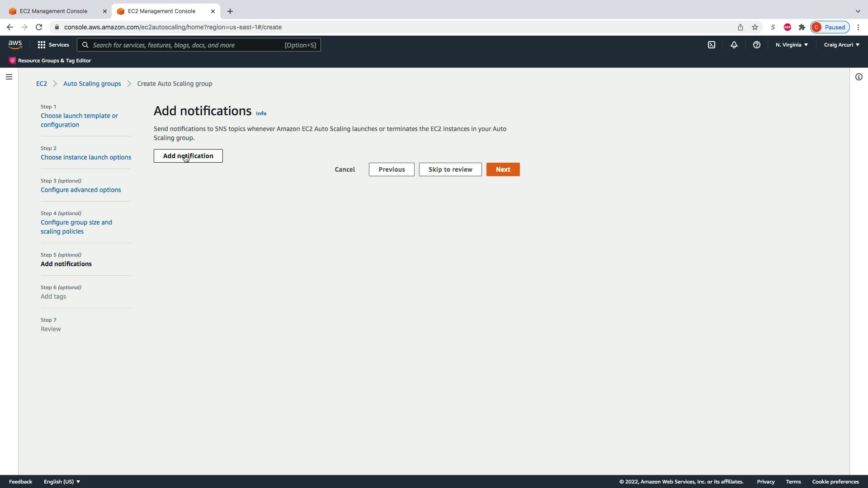
Task: Open AWS CloudShell icon in header
Action: click(x=712, y=45)
